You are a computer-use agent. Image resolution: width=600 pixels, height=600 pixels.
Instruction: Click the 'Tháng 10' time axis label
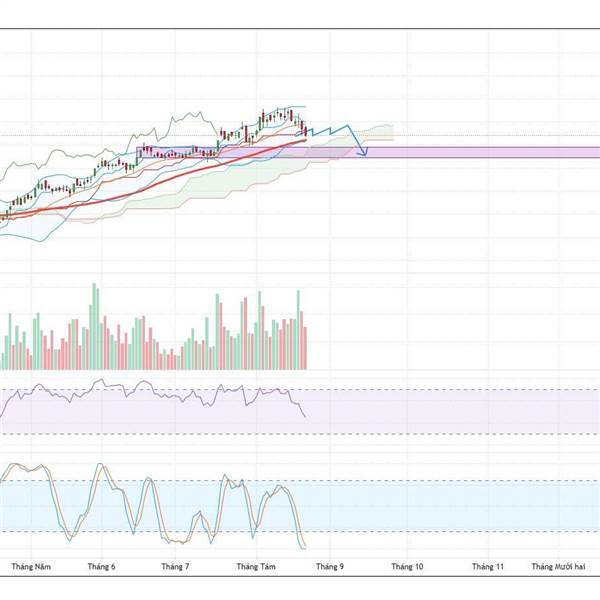click(x=407, y=566)
